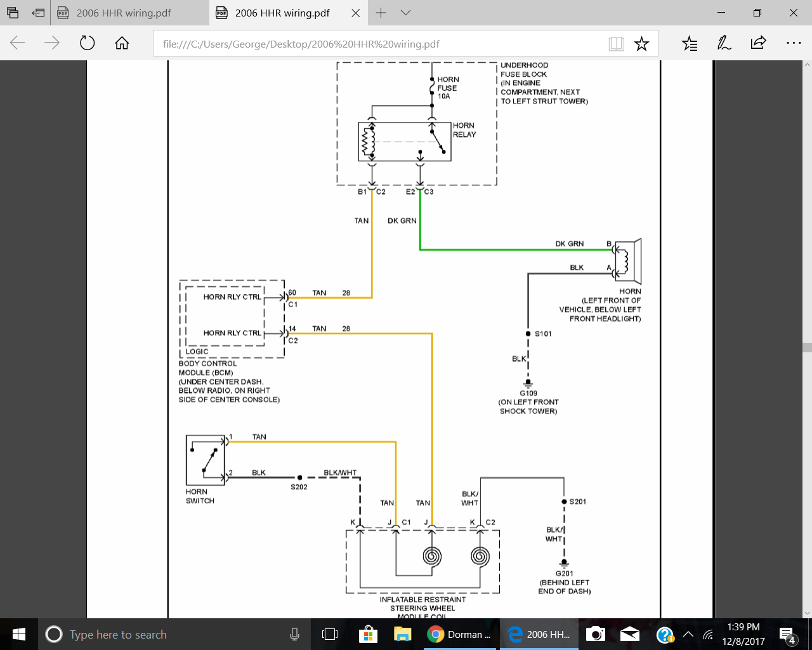Screen dimensions: 812x650
Task: Go forward to the next page
Action: click(52, 43)
